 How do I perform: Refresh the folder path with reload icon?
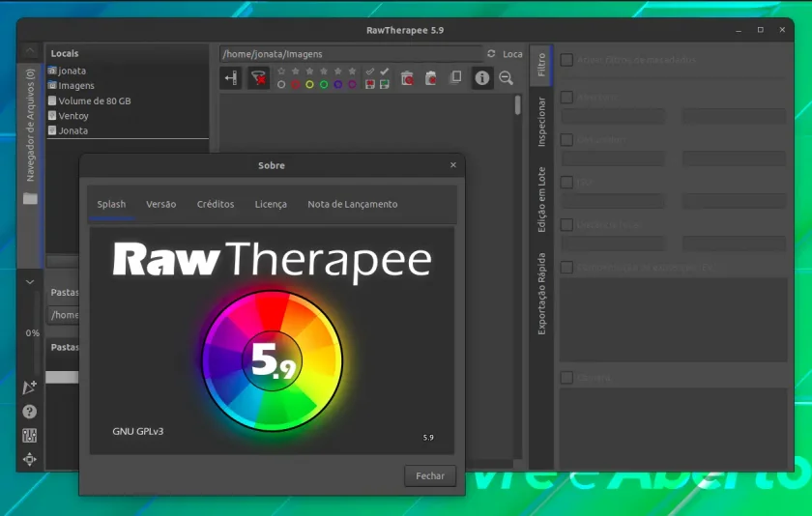(491, 53)
